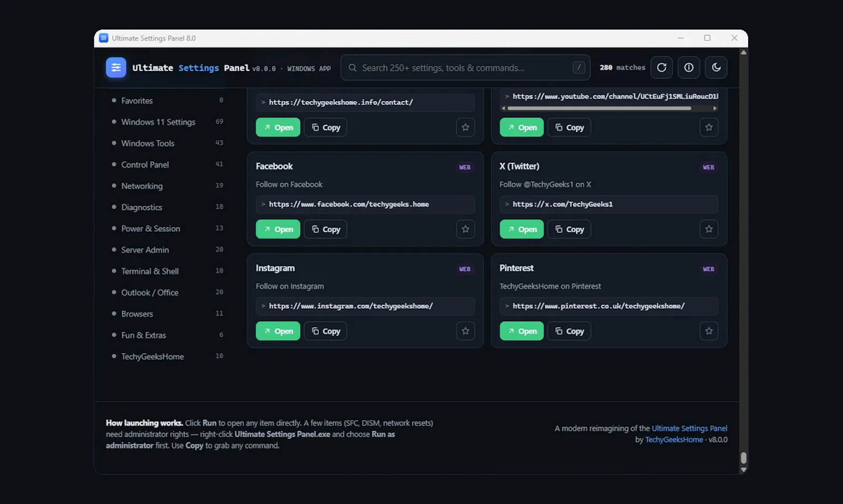
Task: Star the YouTube channel card
Action: point(709,127)
